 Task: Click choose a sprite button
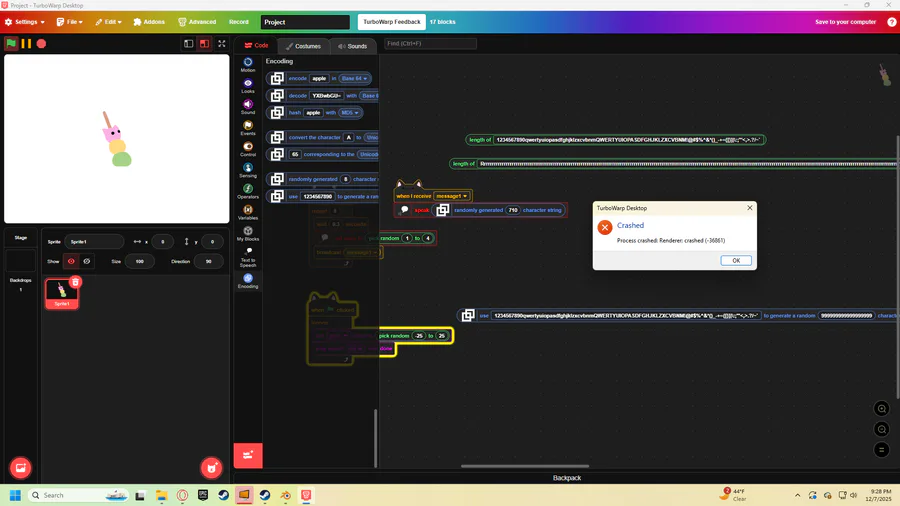tap(211, 468)
